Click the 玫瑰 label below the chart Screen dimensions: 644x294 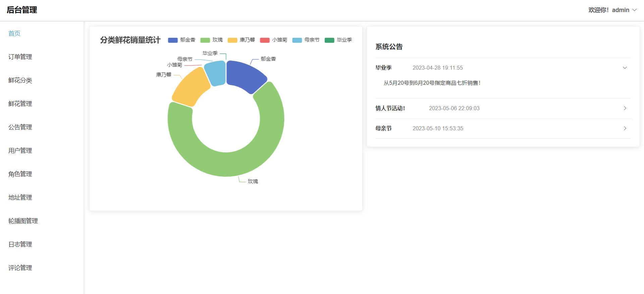[x=253, y=181]
